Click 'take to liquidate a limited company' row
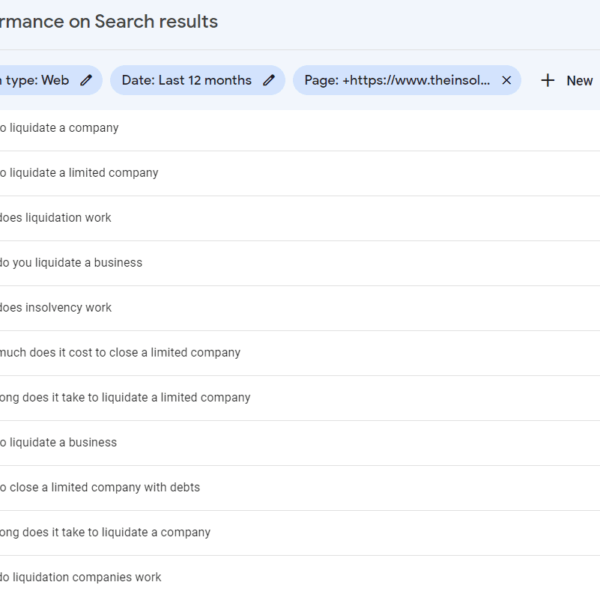Image resolution: width=600 pixels, height=600 pixels. click(125, 398)
